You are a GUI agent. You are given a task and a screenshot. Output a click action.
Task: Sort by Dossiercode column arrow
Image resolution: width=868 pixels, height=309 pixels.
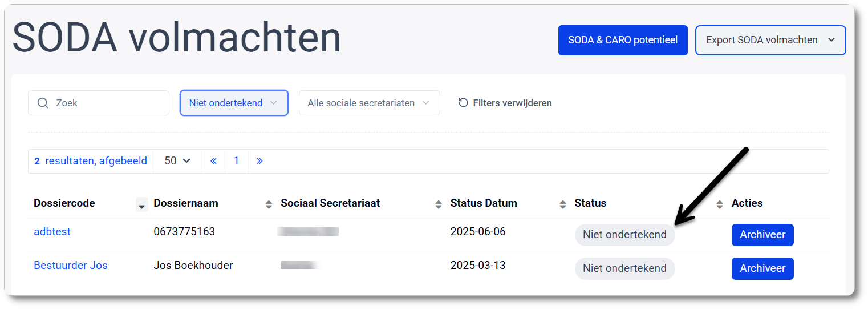[x=141, y=204]
